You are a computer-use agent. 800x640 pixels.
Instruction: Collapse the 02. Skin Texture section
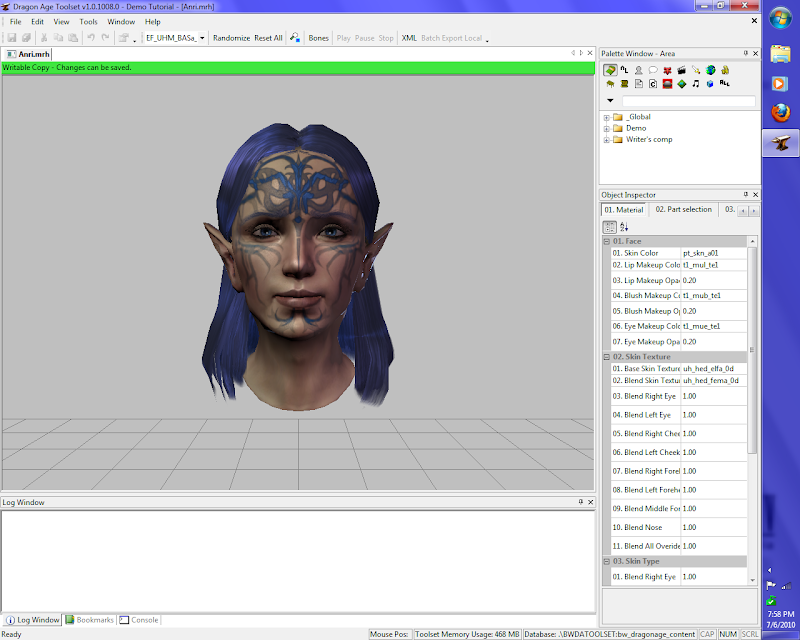(606, 357)
